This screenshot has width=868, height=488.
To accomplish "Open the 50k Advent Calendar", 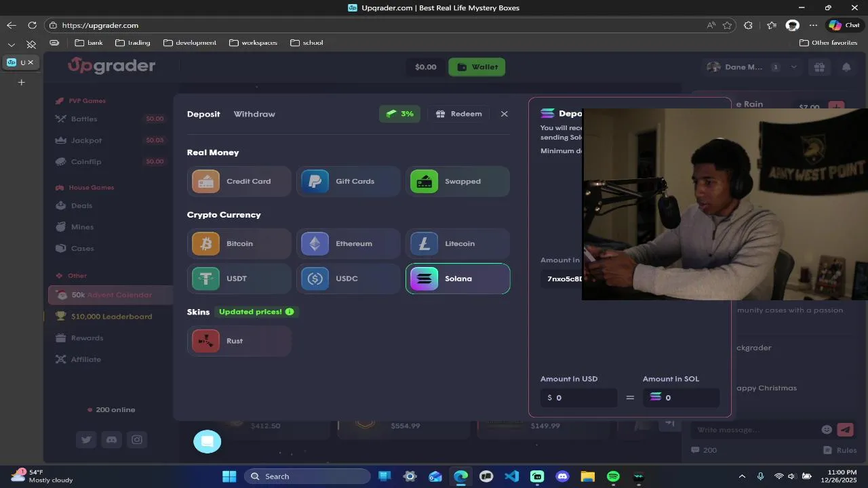I will pyautogui.click(x=109, y=295).
